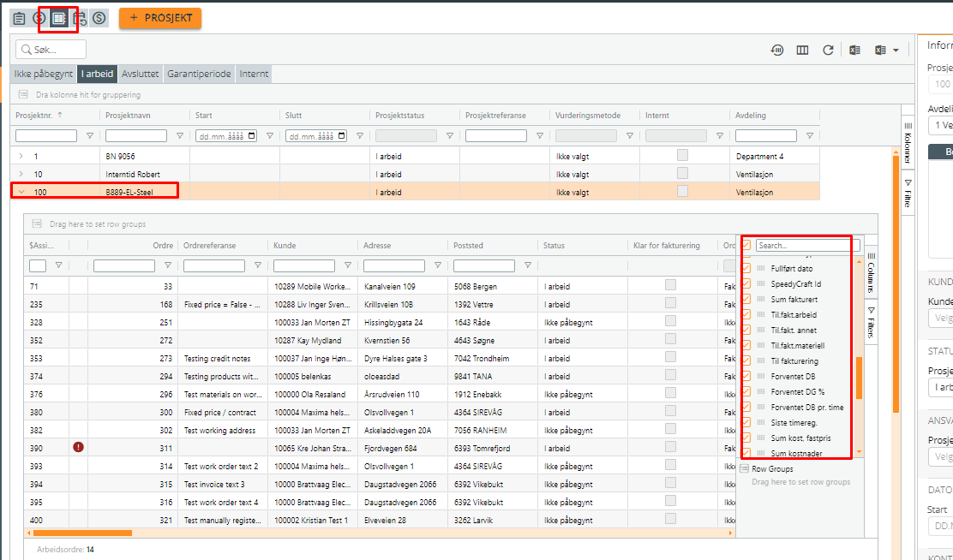Sort work orders by Kunde header
This screenshot has width=953, height=560.
(x=285, y=246)
